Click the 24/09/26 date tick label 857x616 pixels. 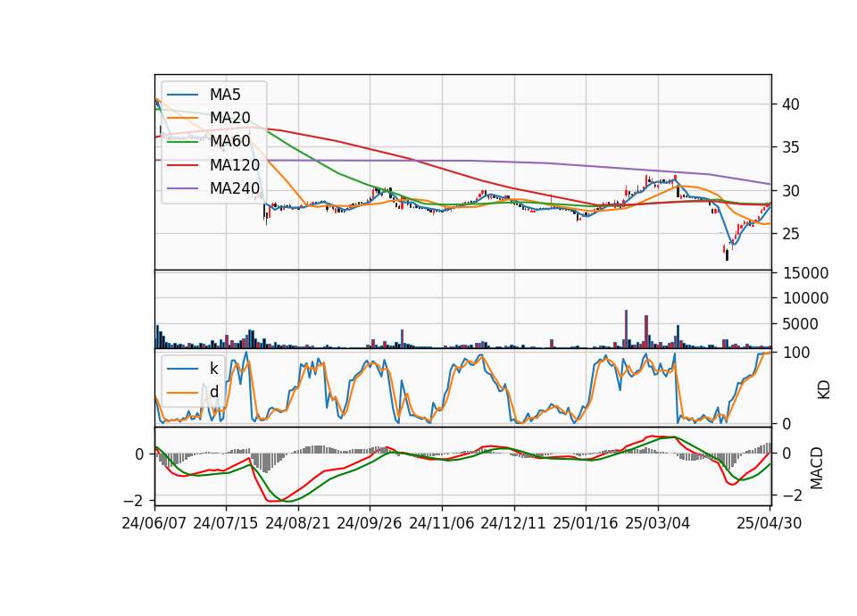tap(370, 524)
